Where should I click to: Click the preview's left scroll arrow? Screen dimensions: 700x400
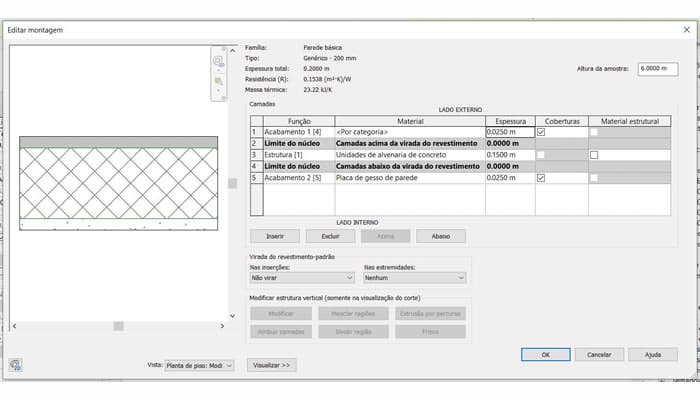(14, 326)
